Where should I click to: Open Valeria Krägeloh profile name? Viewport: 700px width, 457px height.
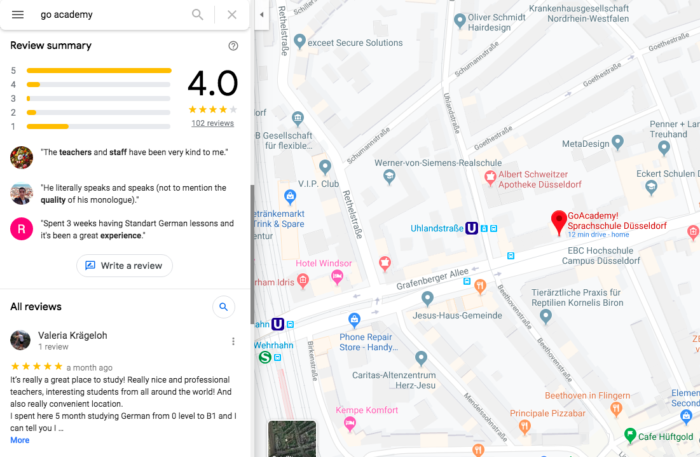coord(72,336)
